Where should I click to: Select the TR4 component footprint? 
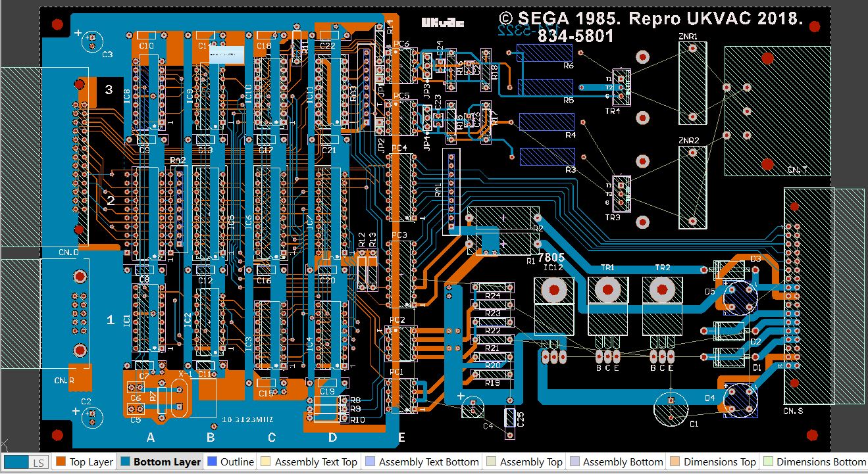click(x=621, y=87)
